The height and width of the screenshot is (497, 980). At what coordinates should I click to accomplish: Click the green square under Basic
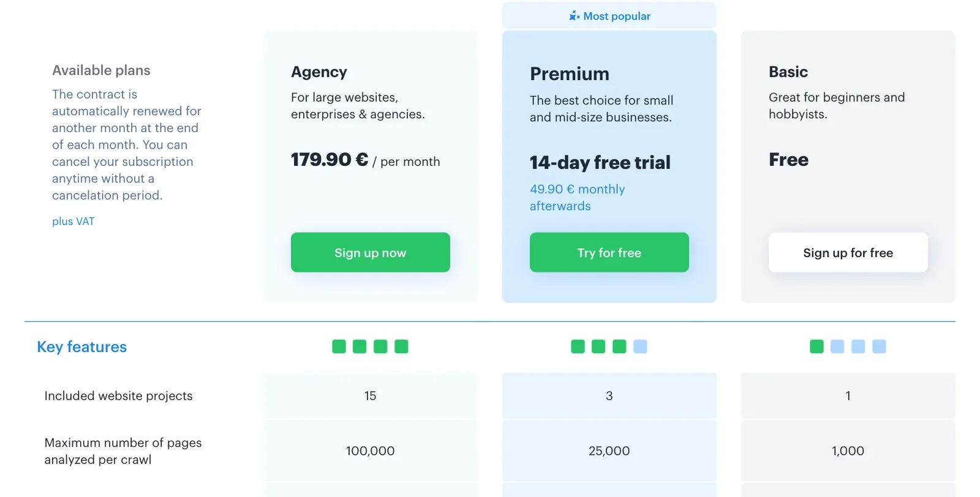pos(816,346)
